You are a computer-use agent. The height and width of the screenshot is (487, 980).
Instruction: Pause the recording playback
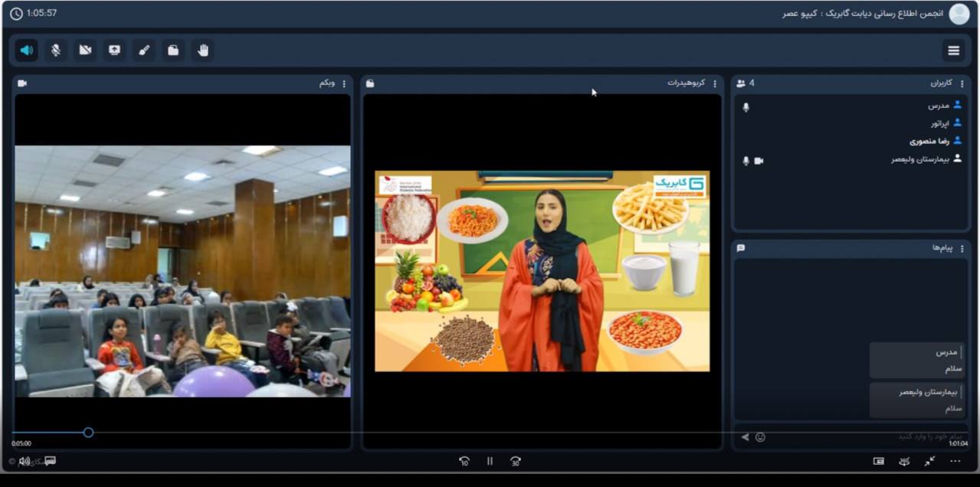coord(490,461)
